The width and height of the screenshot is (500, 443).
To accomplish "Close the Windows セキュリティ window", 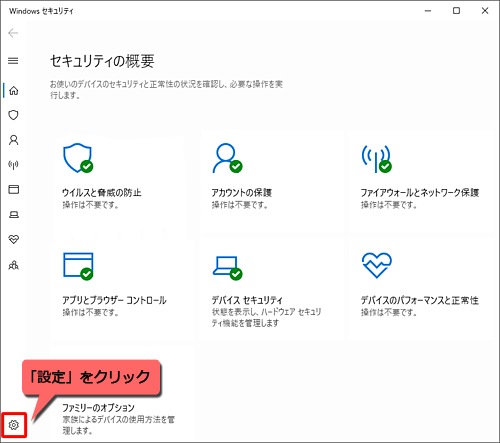I will (485, 11).
